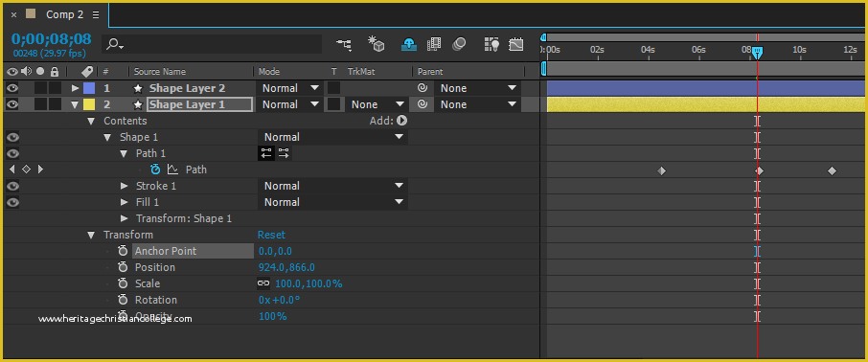Toggle Position stopwatch
This screenshot has height=362, width=868.
point(123,267)
